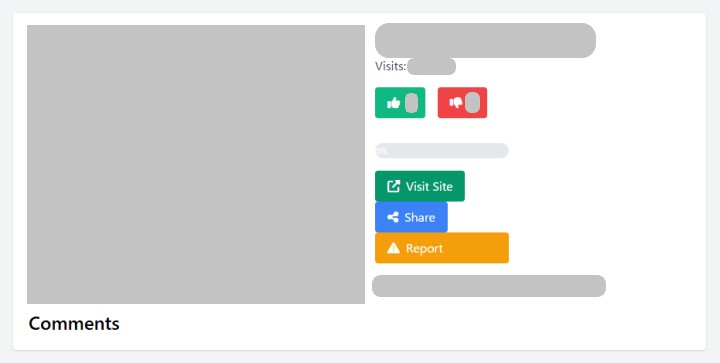The width and height of the screenshot is (720, 363).
Task: Click the like count on the green button
Action: (x=411, y=103)
